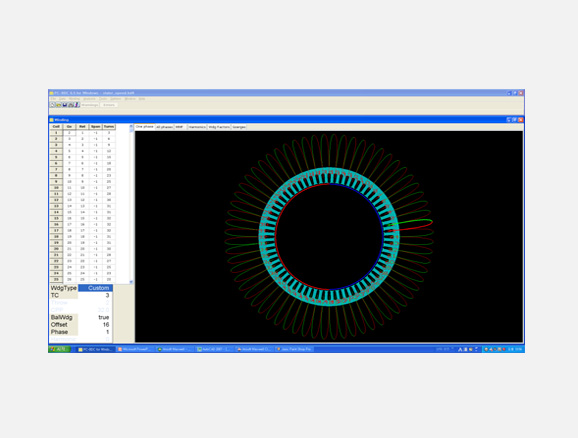
Task: Click the Offset value field showing 16
Action: click(95, 325)
